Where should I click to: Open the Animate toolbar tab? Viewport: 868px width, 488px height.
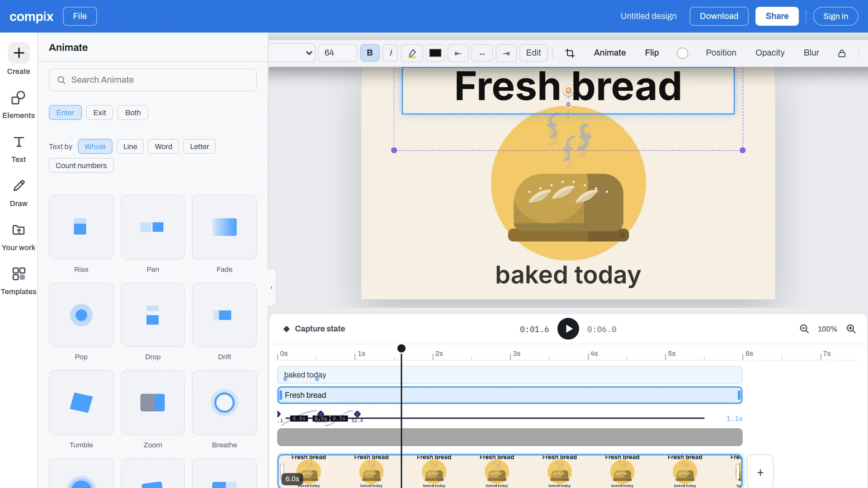[609, 53]
